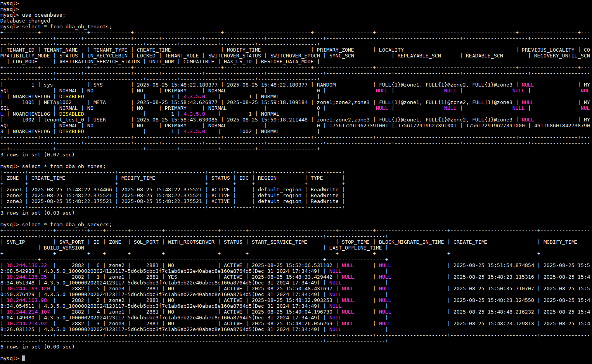This screenshot has height=364, width=592.
Task: Click the TENANT_ID column header
Action: [21, 50]
